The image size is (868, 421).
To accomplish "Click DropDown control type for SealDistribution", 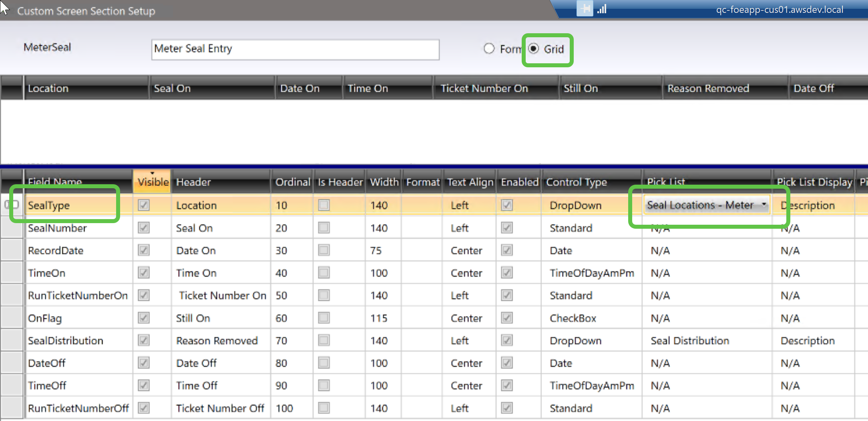I will [575, 340].
